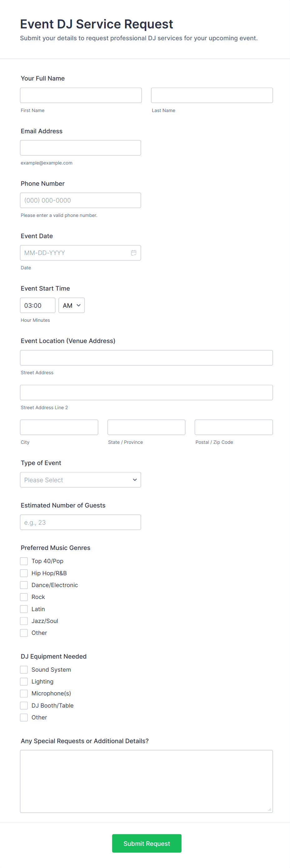This screenshot has height=868, width=290.
Task: Click the Submit Request button
Action: pyautogui.click(x=147, y=843)
